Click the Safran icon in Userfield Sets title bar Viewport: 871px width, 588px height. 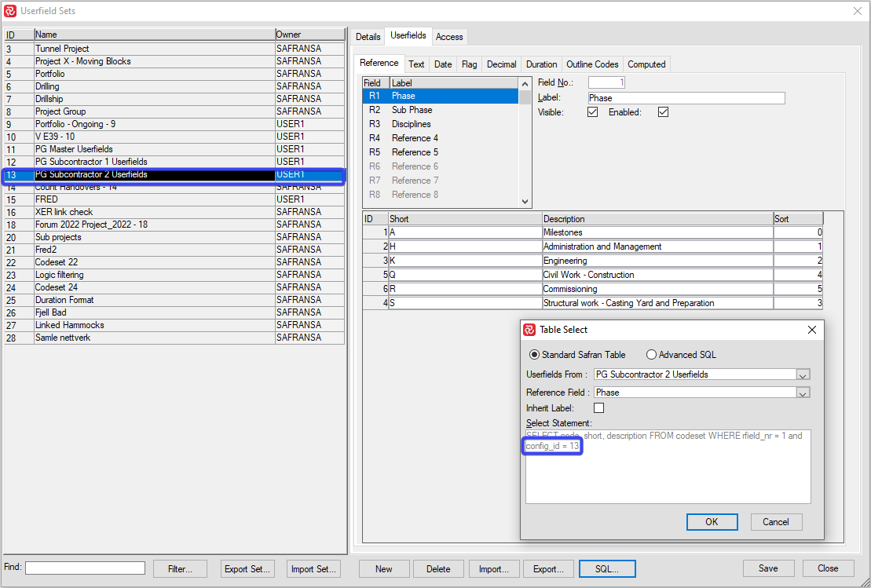click(10, 10)
